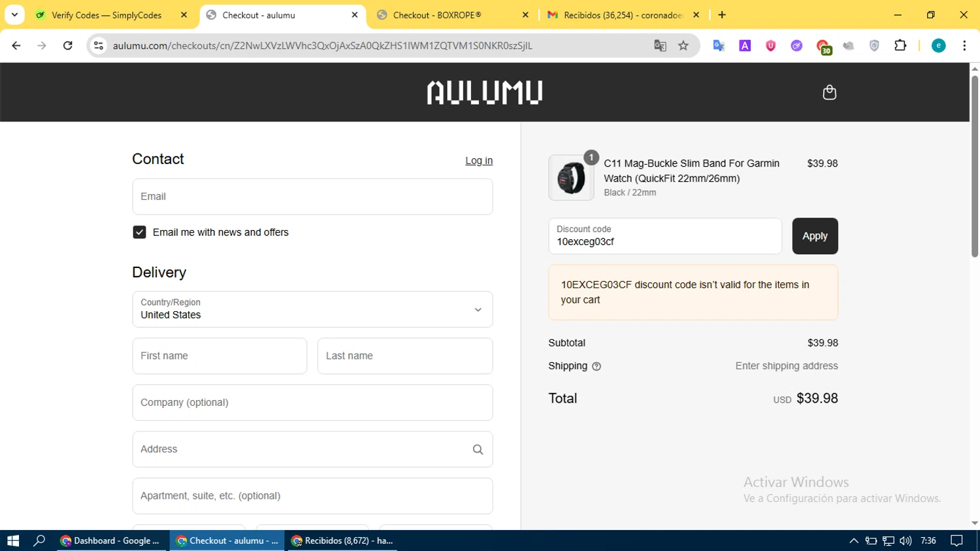
Task: Click the browser back arrow
Action: tap(16, 45)
